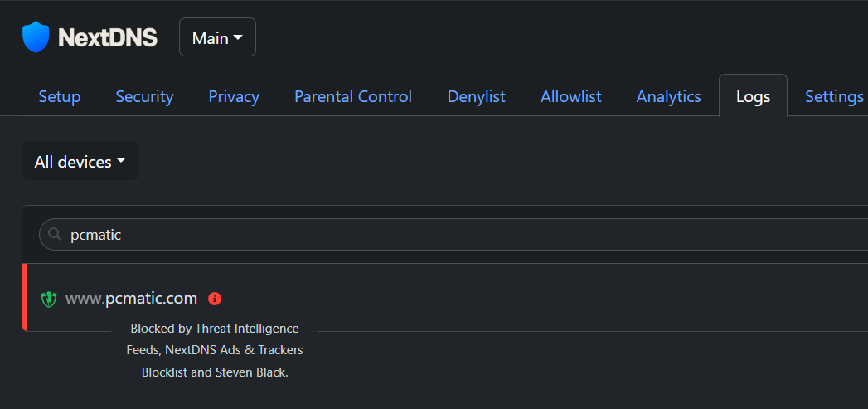Switch to the Allowlist tab
Screen dimensions: 868x409
pos(570,96)
